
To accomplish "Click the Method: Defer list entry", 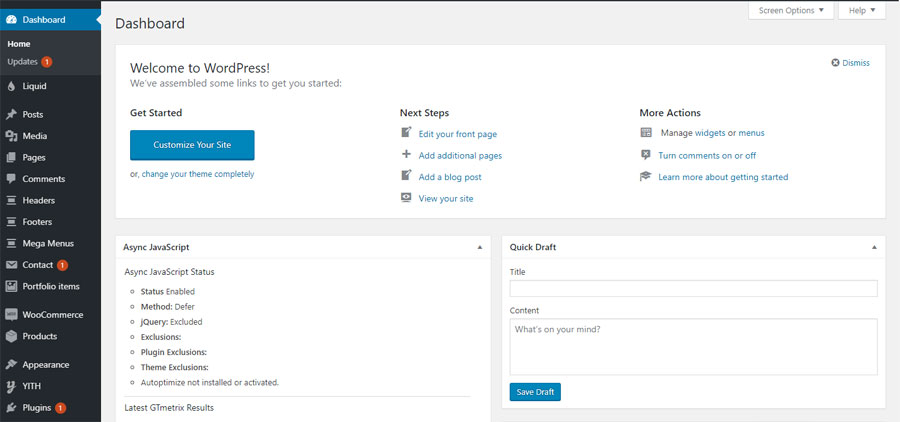I will [x=168, y=307].
